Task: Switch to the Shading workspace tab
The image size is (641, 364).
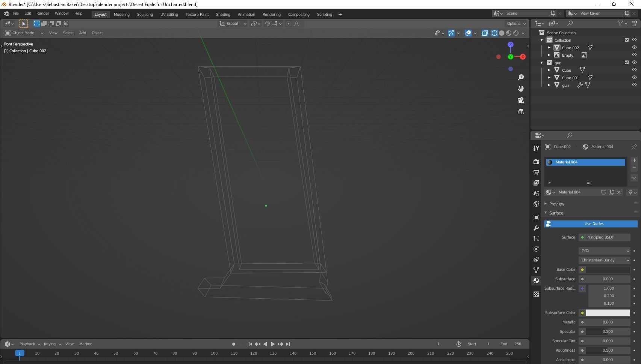Action: tap(223, 14)
